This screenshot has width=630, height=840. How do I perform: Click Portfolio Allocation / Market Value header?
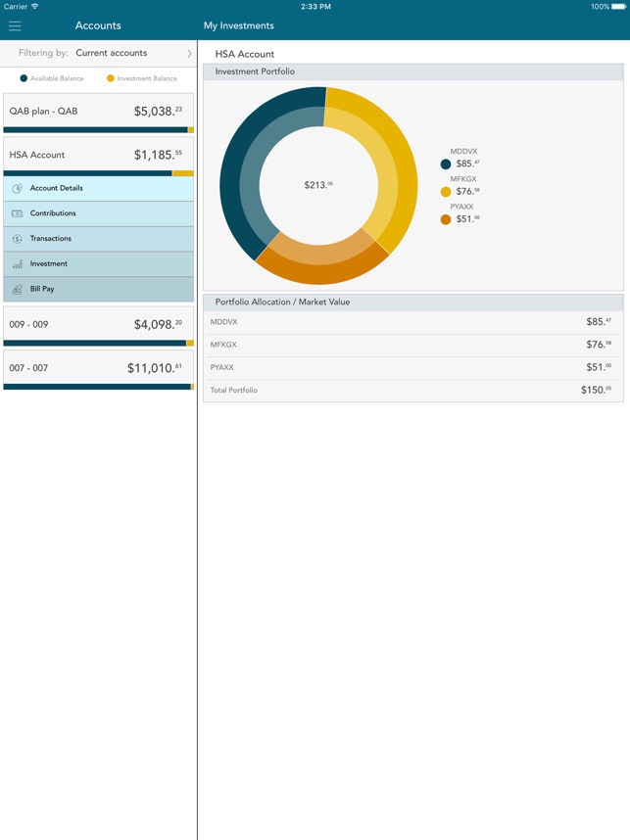(x=412, y=303)
